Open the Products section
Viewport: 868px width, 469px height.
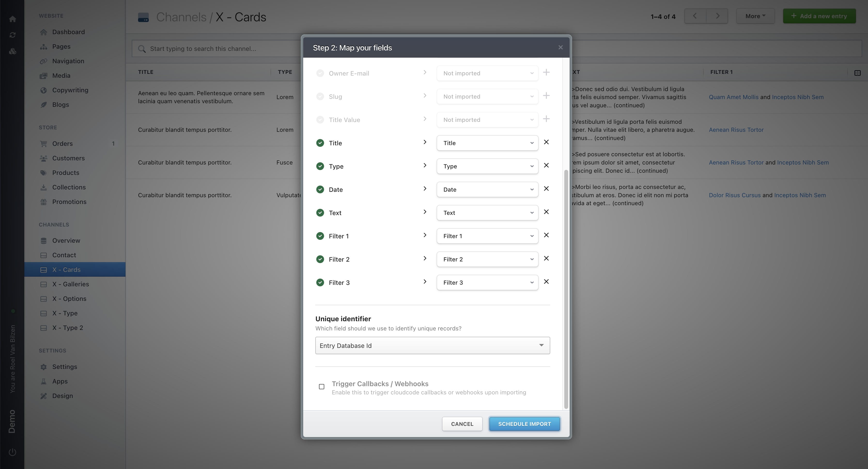click(x=66, y=172)
